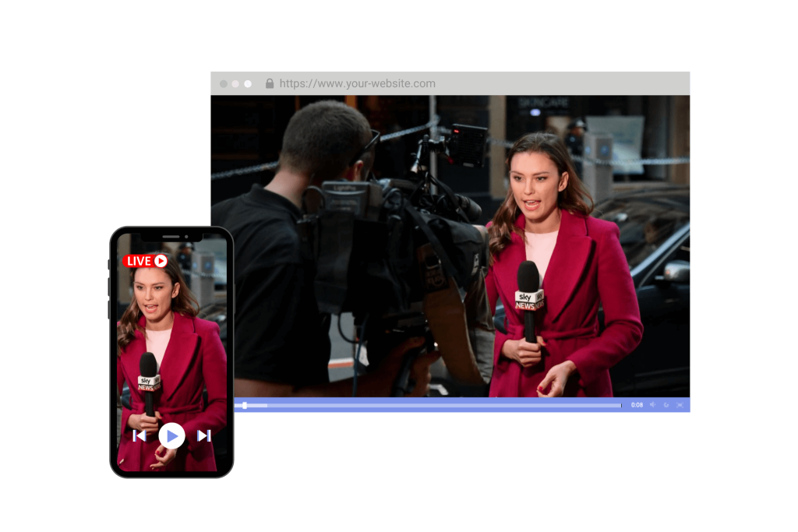Image resolution: width=798 pixels, height=532 pixels.
Task: Click the first gray browser window dot
Action: 224,84
